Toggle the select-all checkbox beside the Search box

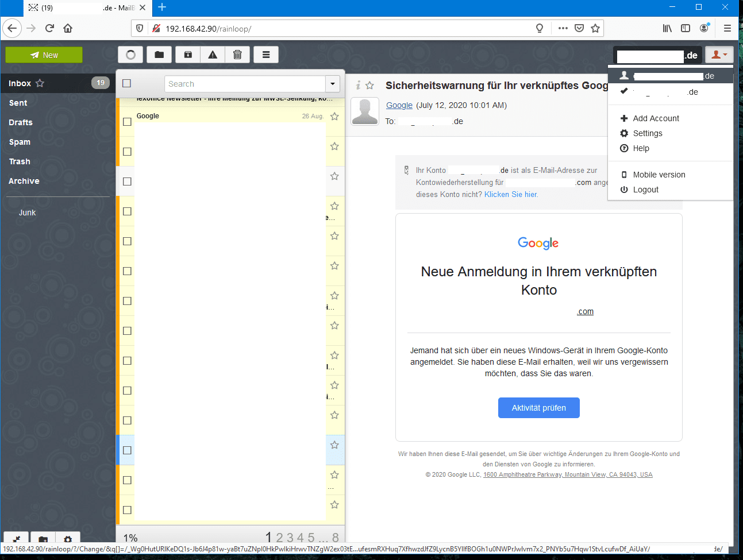pos(127,83)
